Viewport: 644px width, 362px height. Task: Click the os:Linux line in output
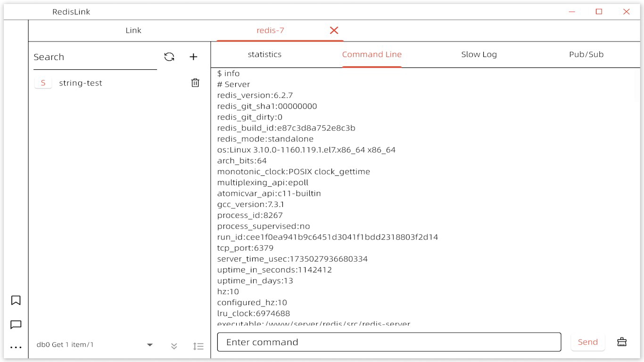click(306, 150)
